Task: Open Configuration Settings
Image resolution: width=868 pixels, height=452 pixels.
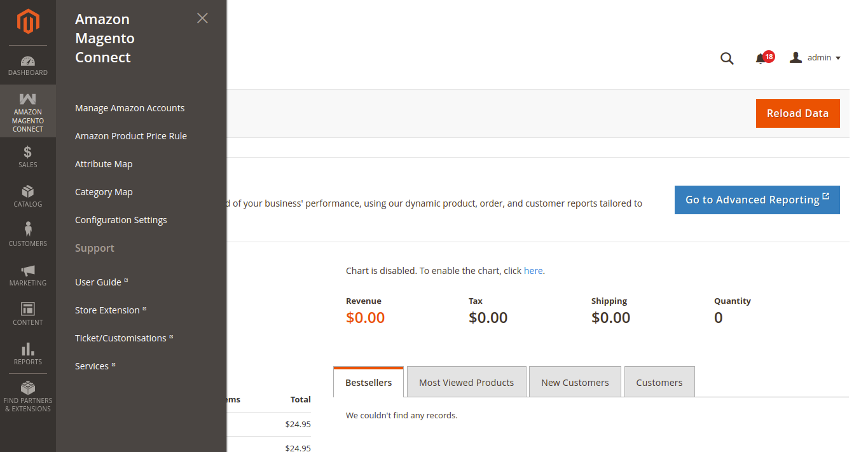Action: tap(121, 220)
